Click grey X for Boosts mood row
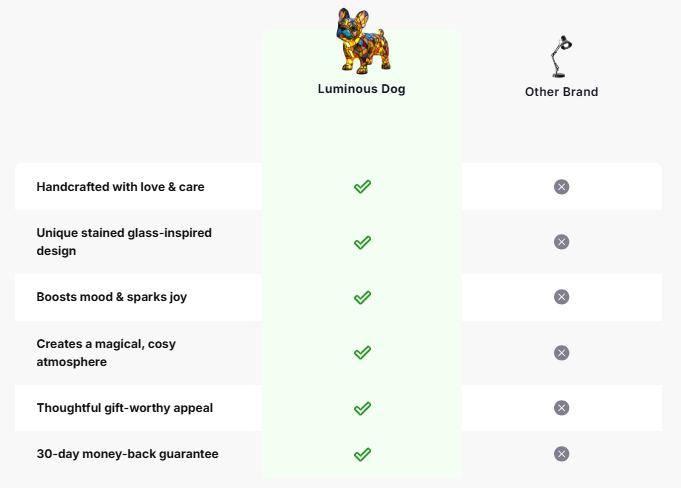This screenshot has height=488, width=681. (x=561, y=297)
